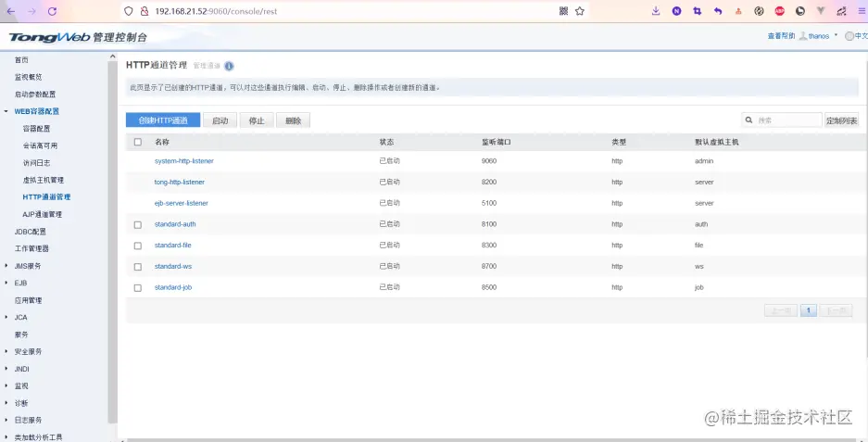Screen dimensions: 868x442
Task: Click the QR code icon in address bar
Action: pos(563,11)
